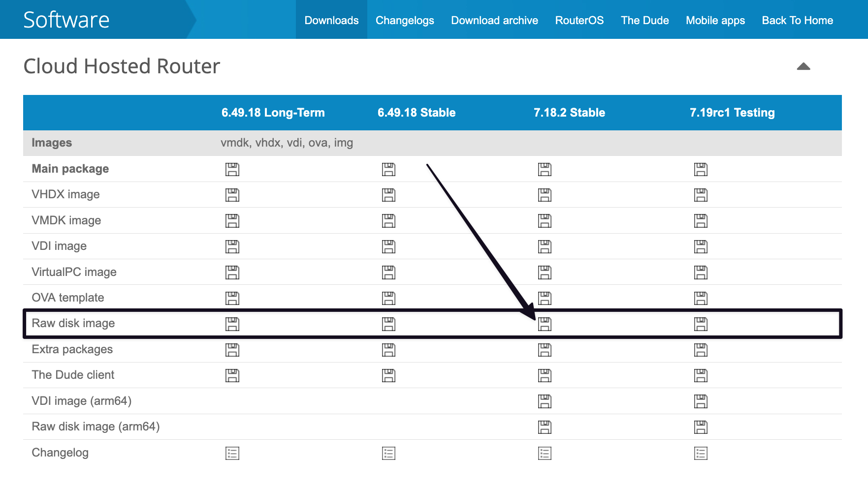Click Back To Home link
This screenshot has height=487, width=868.
(798, 20)
